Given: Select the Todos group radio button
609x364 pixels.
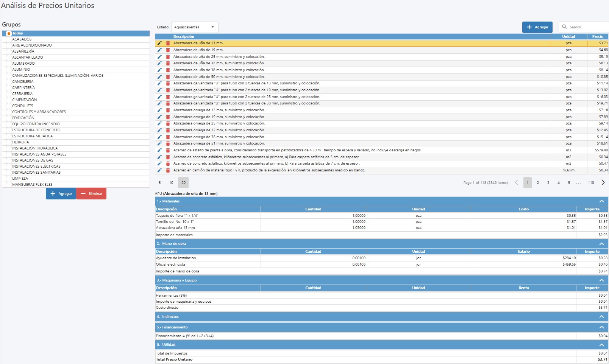Looking at the screenshot, I should tap(9, 33).
